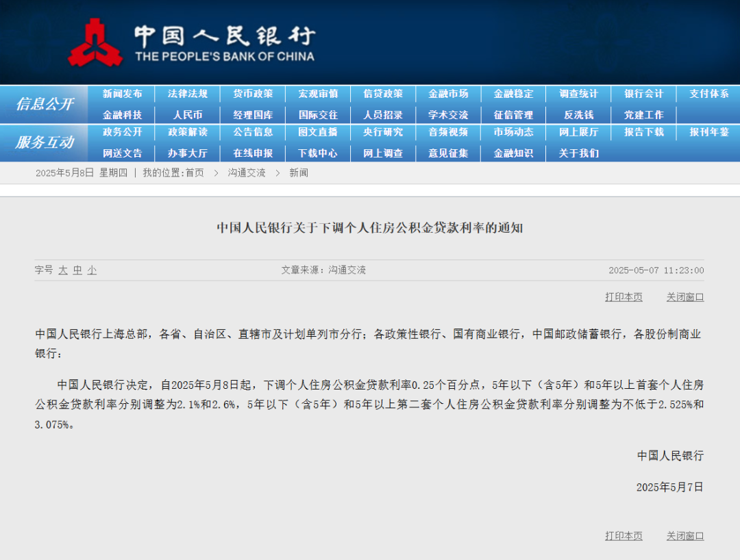Viewport: 740px width, 560px height.
Task: Go to 首页 via the breadcrumb
Action: pos(195,173)
